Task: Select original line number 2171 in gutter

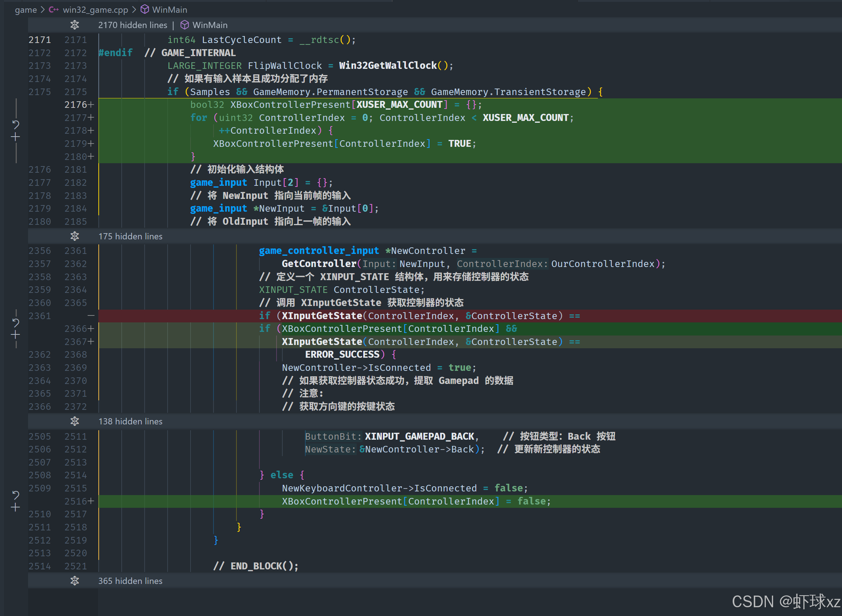Action: click(x=39, y=40)
